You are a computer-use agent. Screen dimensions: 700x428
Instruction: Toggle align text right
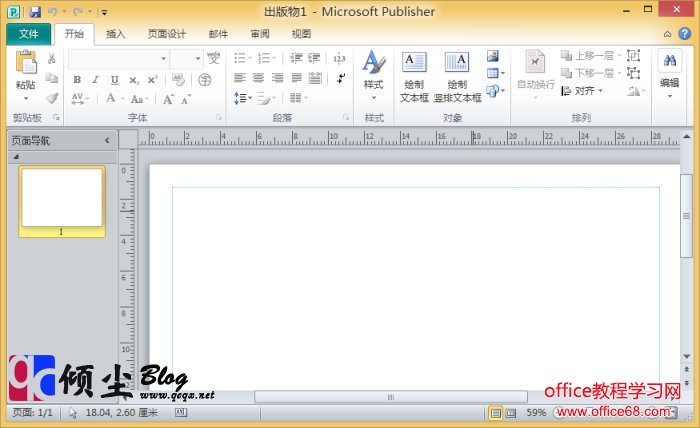tap(278, 78)
